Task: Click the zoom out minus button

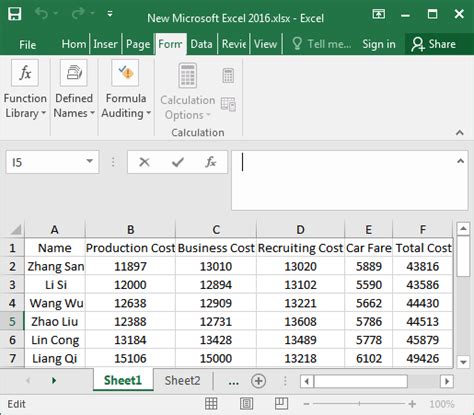Action: tap(307, 404)
